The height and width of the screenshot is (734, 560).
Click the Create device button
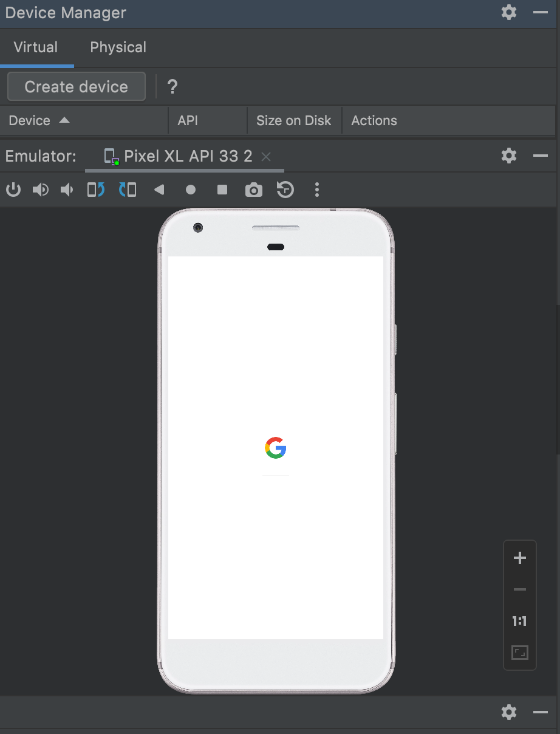point(77,87)
